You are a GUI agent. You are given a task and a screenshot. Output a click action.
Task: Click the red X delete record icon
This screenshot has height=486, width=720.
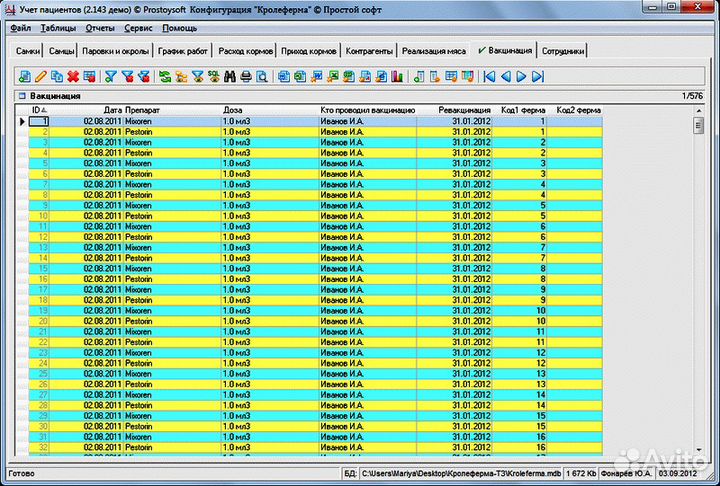tap(73, 76)
